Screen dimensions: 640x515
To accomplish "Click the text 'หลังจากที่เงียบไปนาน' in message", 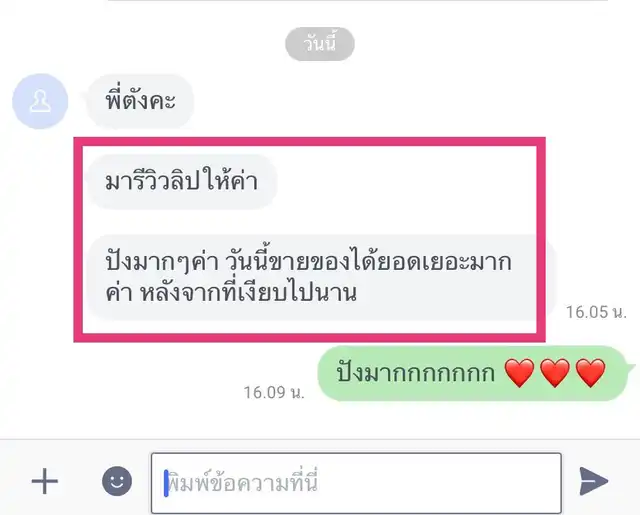I will pyautogui.click(x=249, y=293).
